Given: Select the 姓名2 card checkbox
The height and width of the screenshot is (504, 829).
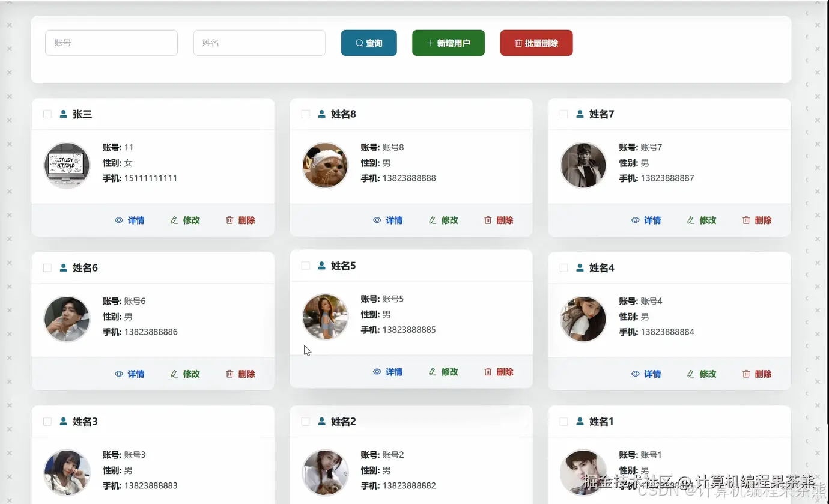Looking at the screenshot, I should 305,421.
